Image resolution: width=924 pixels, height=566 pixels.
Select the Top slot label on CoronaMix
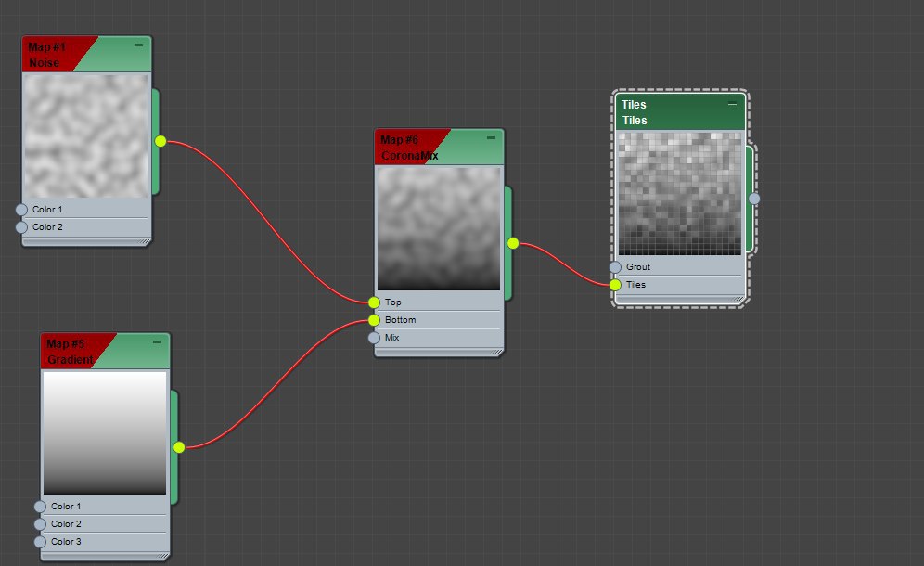pos(393,302)
